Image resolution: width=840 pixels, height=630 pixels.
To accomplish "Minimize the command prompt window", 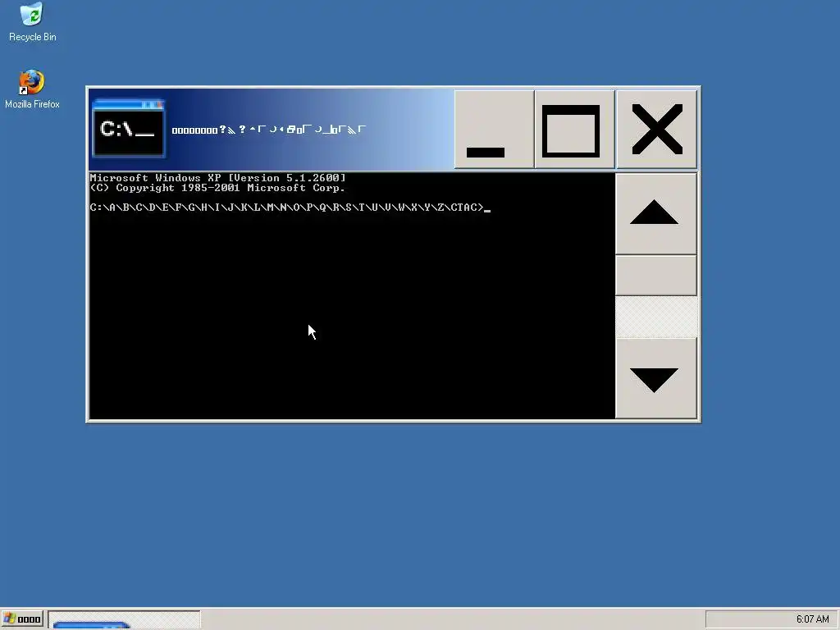I will (494, 129).
